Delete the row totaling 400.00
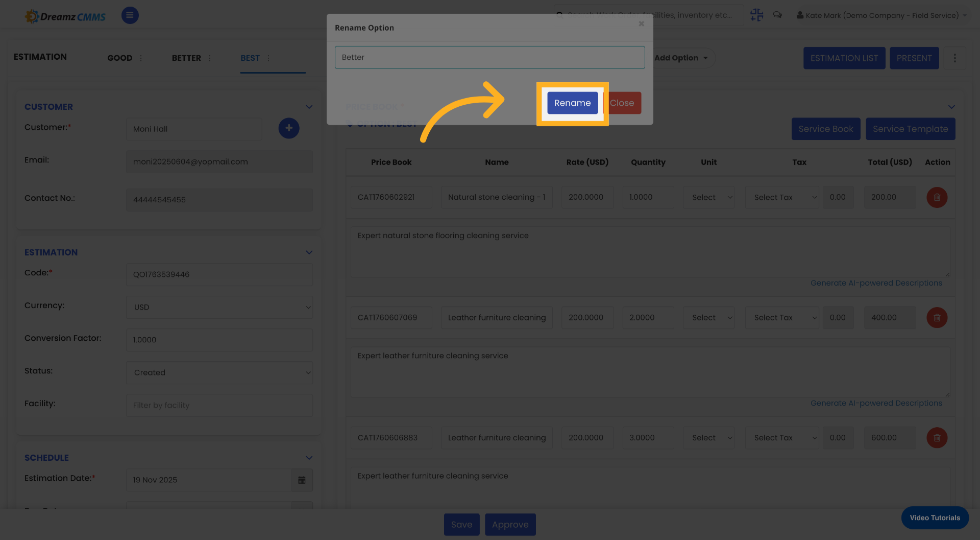The height and width of the screenshot is (540, 980). [x=937, y=318]
